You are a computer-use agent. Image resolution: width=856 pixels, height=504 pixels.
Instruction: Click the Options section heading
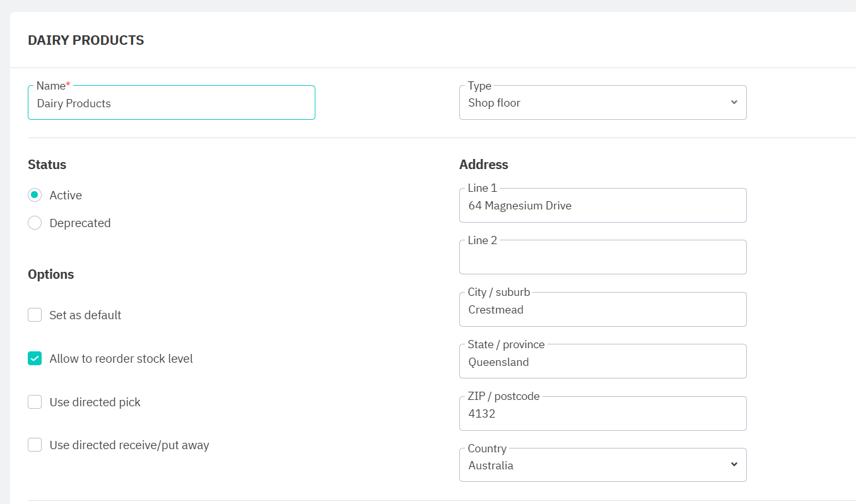pyautogui.click(x=51, y=274)
